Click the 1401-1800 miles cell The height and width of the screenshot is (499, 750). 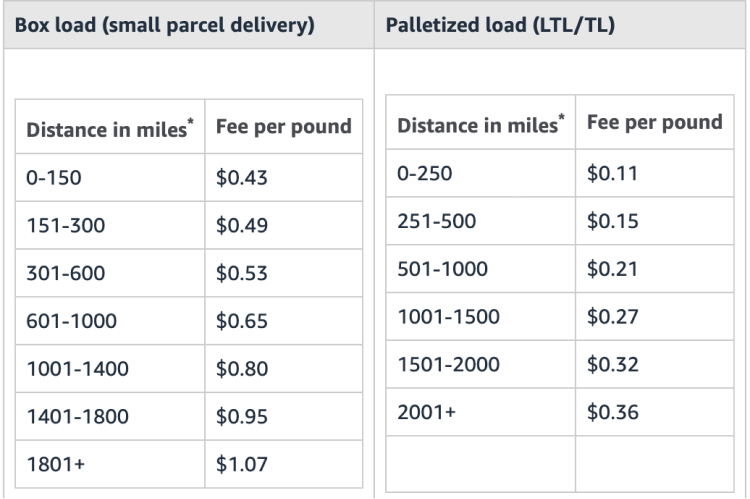click(x=77, y=416)
